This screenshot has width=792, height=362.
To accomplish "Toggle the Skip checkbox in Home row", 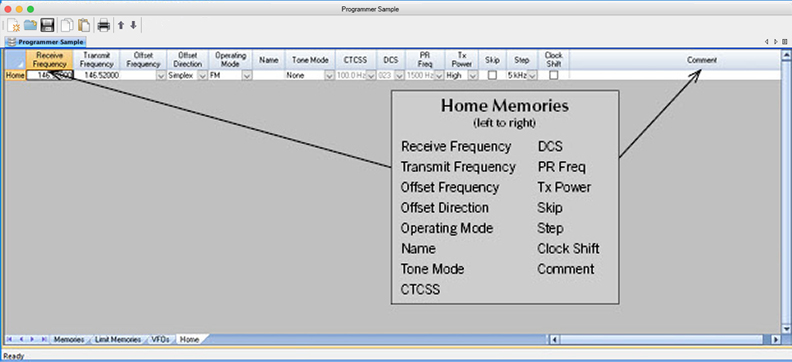I will click(x=492, y=75).
